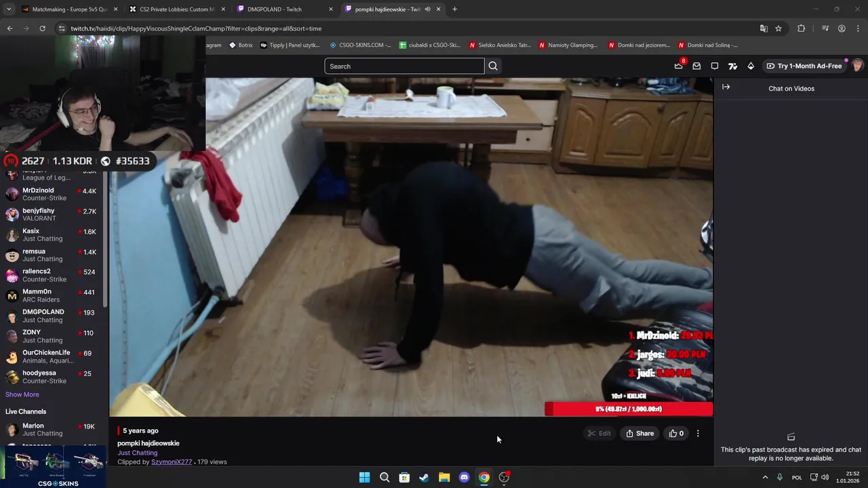Open the clip more options menu
Viewport: 868px width, 488px height.
(x=698, y=434)
